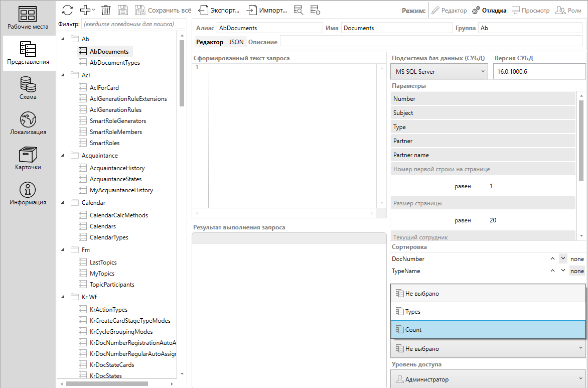Open the MS SQL Server database dropdown

point(439,72)
